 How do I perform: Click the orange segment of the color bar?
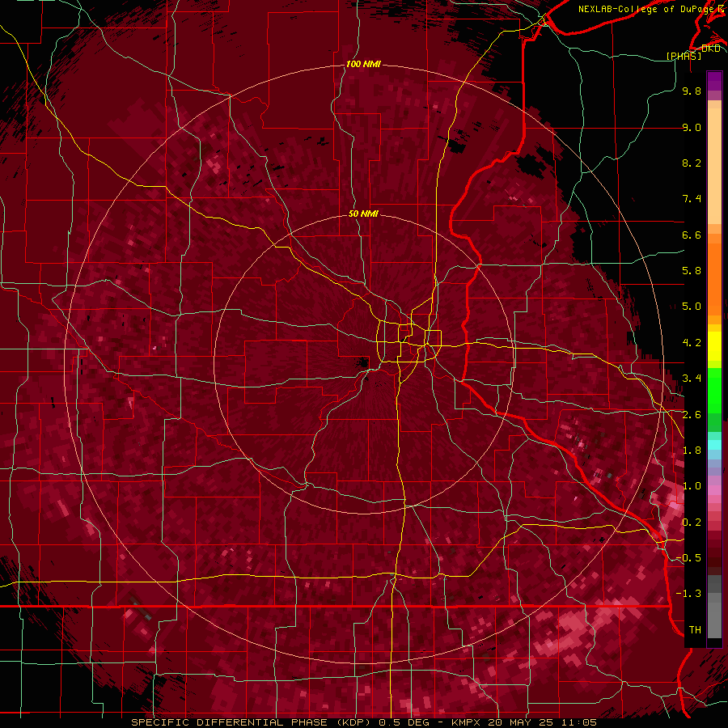click(x=714, y=278)
